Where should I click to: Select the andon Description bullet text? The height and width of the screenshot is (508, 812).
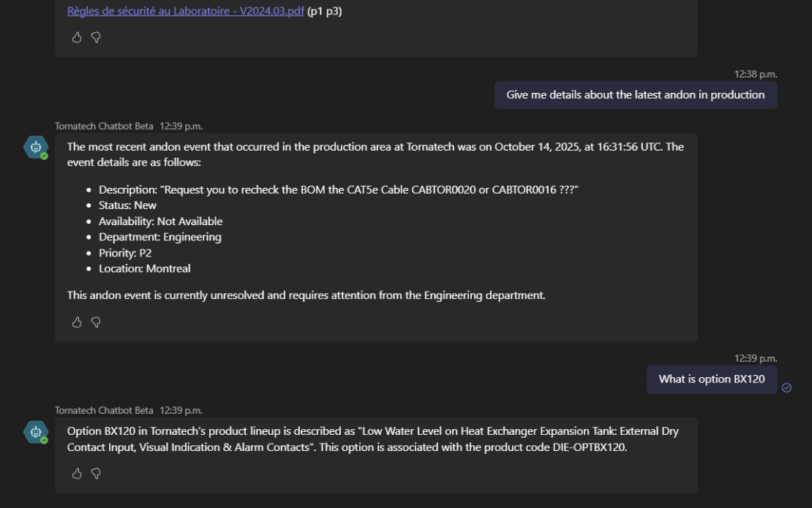[x=338, y=190]
